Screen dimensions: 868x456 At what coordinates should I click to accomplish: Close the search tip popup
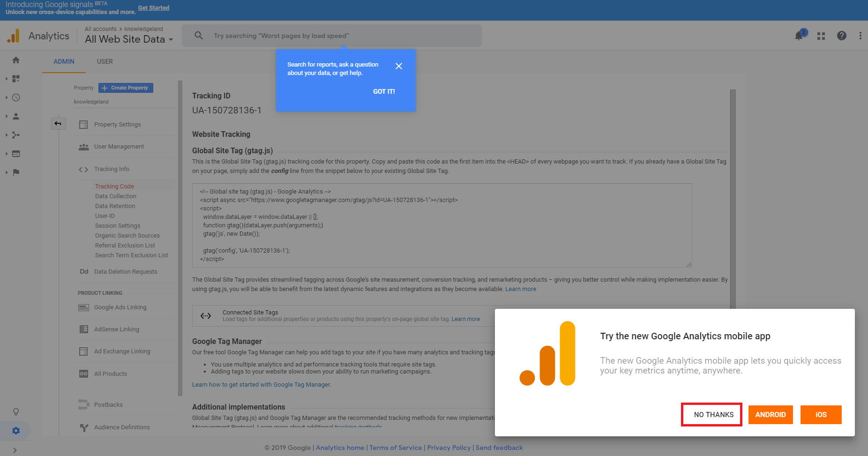[399, 66]
